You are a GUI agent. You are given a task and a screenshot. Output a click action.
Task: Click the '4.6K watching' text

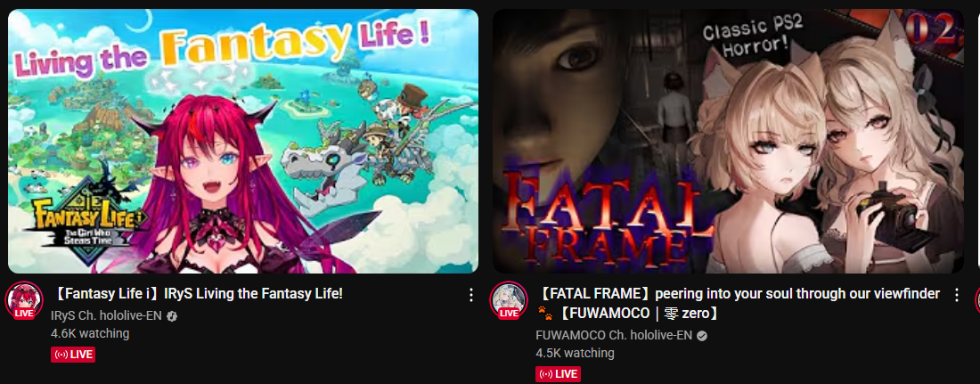pos(90,333)
